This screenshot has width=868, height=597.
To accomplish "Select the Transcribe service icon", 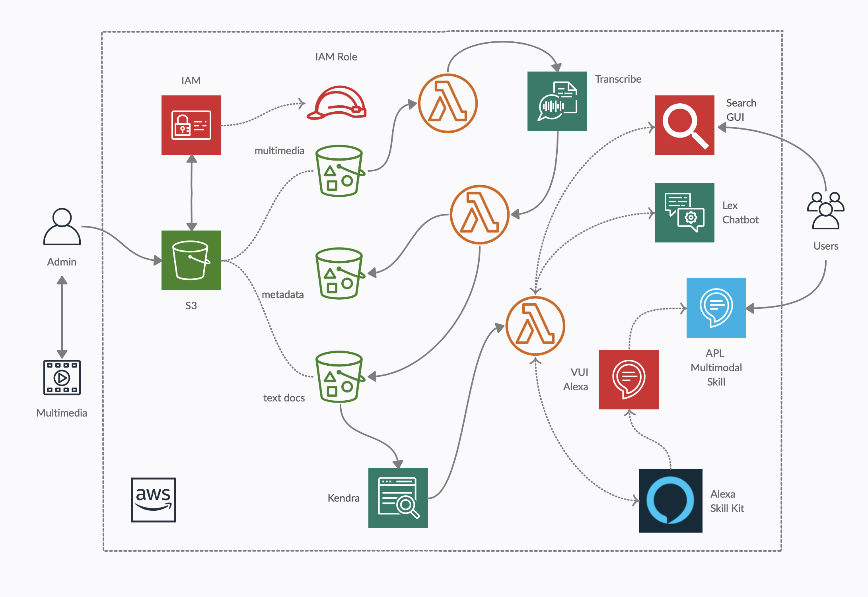I will [x=557, y=101].
